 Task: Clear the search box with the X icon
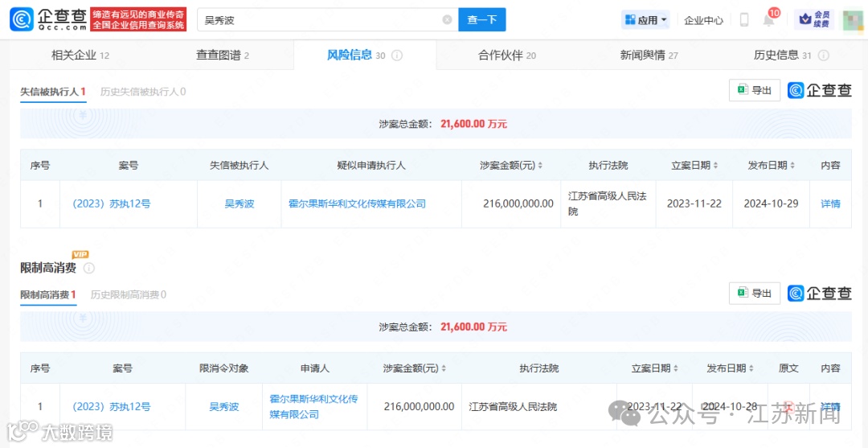(x=447, y=20)
